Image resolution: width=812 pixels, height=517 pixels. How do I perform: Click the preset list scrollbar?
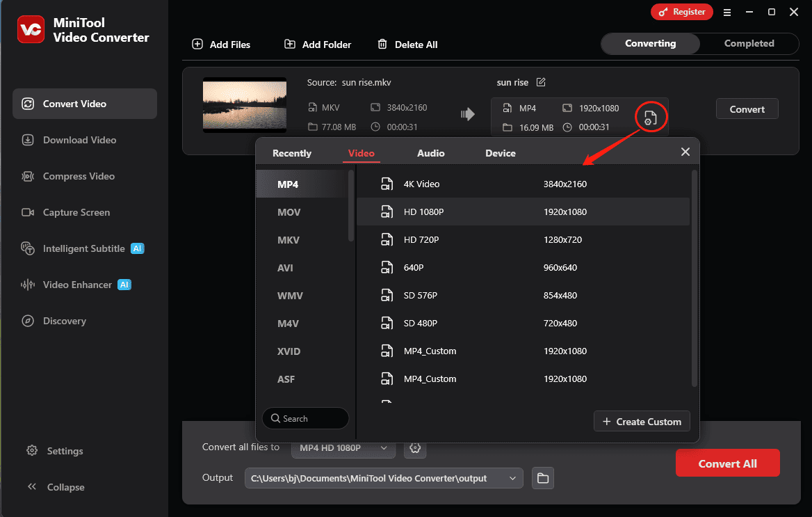coord(695,278)
